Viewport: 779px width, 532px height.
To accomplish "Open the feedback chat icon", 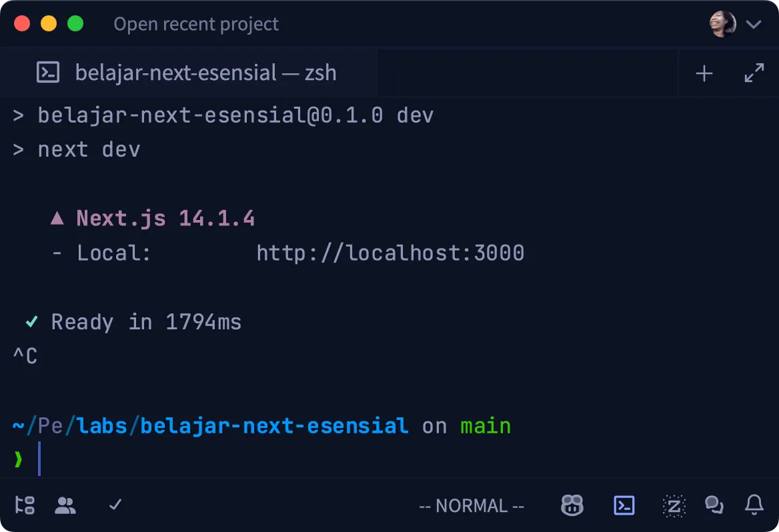I will 714,505.
